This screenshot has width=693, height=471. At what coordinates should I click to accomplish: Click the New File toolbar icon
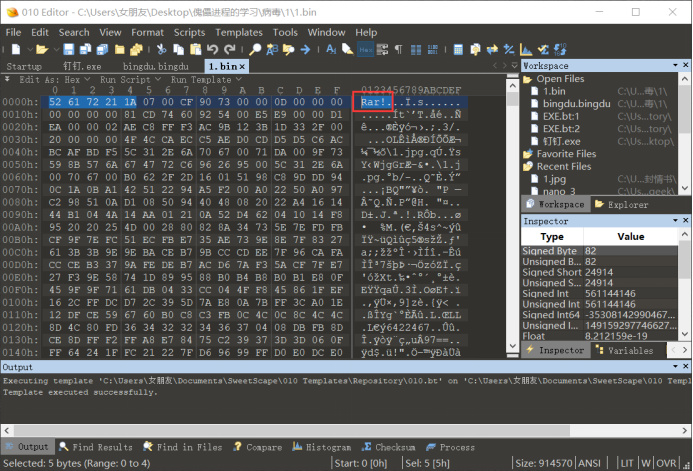[x=16, y=49]
